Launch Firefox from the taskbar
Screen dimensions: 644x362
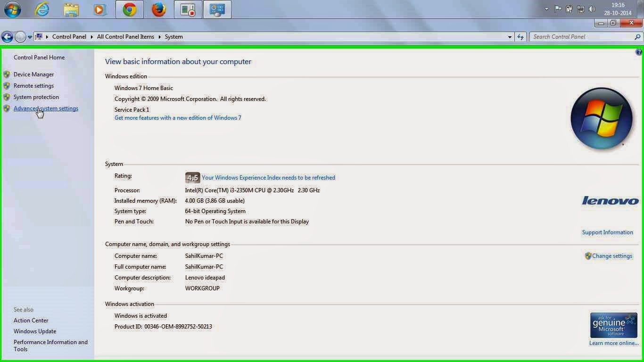(x=158, y=9)
